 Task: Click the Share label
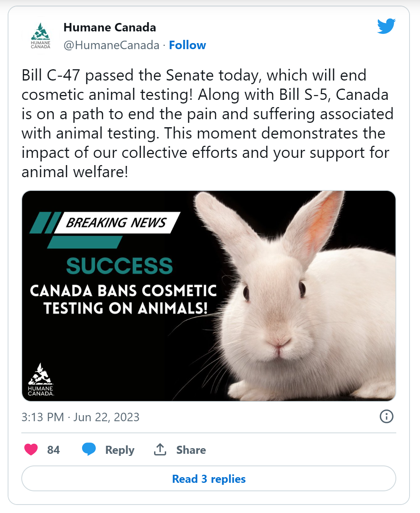click(191, 450)
